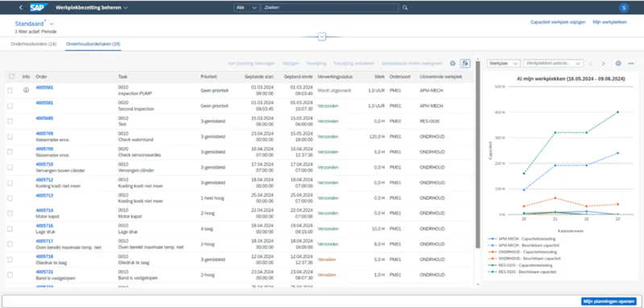Click priority 1-heel hoog cell

(x=213, y=198)
